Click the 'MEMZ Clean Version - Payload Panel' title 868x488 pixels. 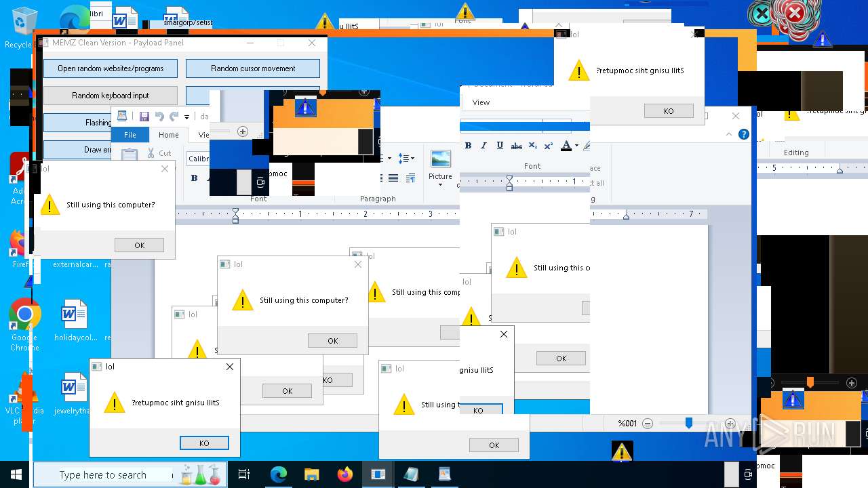click(118, 43)
